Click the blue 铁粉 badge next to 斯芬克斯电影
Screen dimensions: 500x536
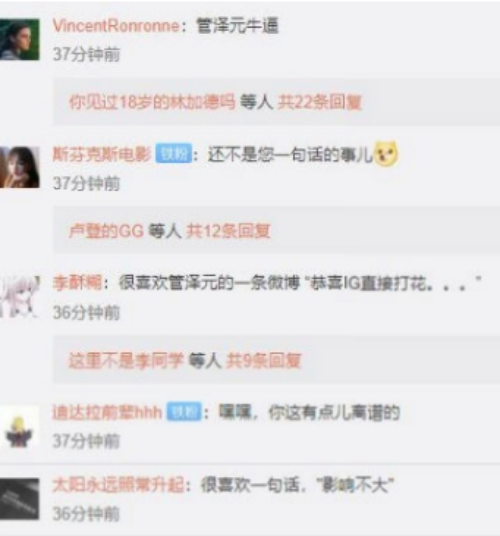pyautogui.click(x=173, y=154)
